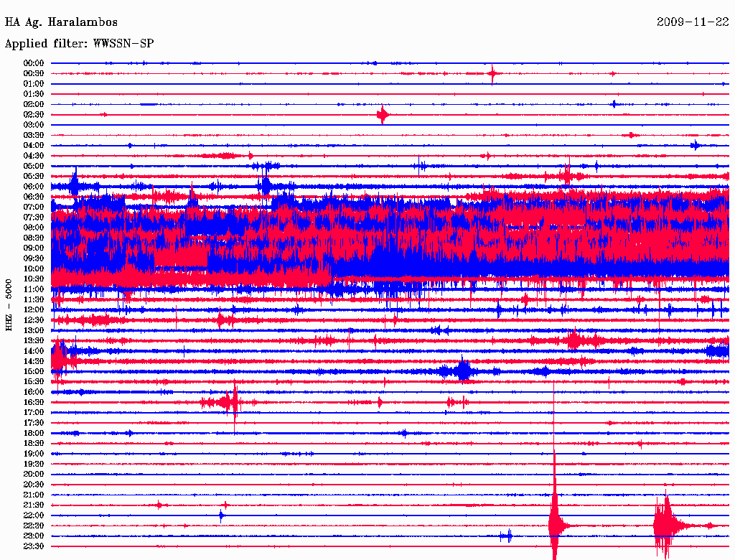This screenshot has width=735, height=560.
Task: Click the 02:30 time label
Action: point(34,115)
